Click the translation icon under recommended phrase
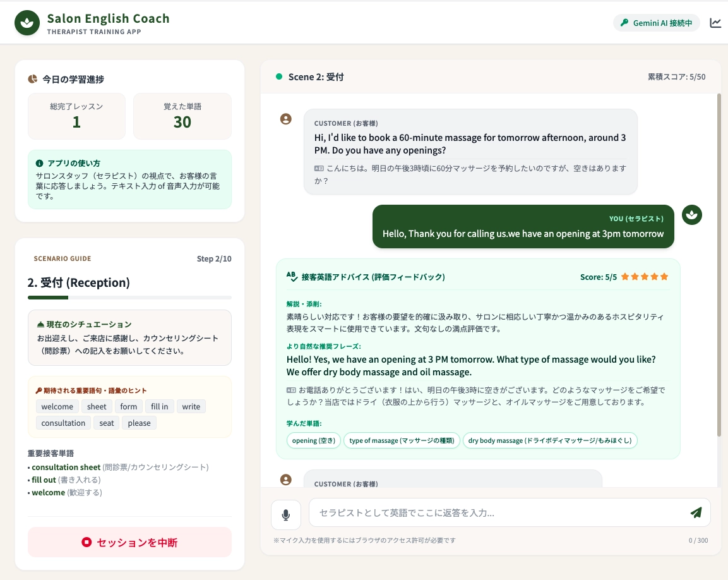 tap(291, 390)
